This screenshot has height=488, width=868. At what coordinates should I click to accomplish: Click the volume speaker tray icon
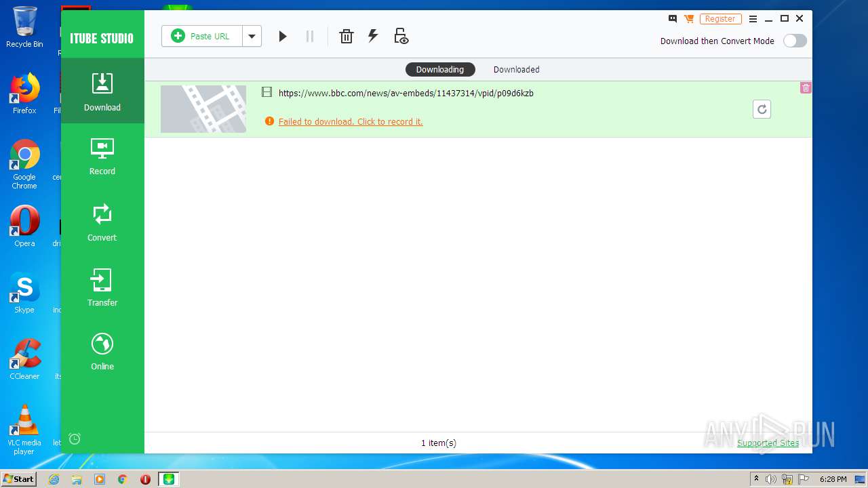pos(771,479)
